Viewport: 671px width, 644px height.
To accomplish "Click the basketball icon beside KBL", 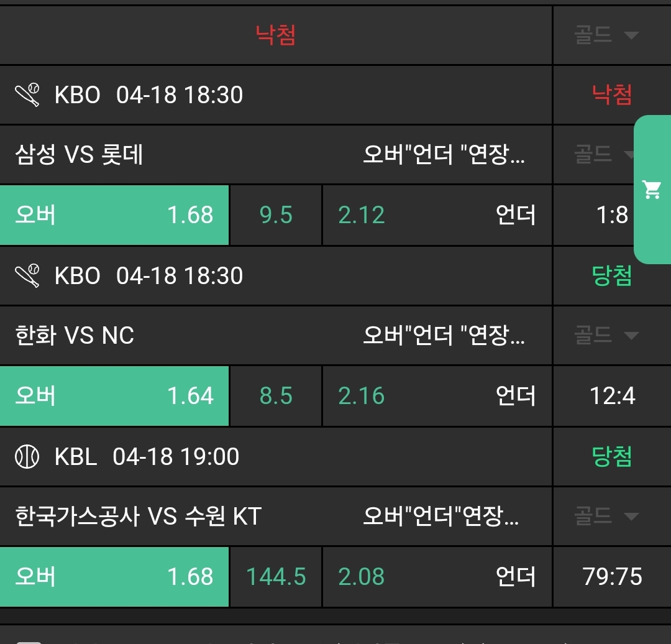I will tap(27, 457).
